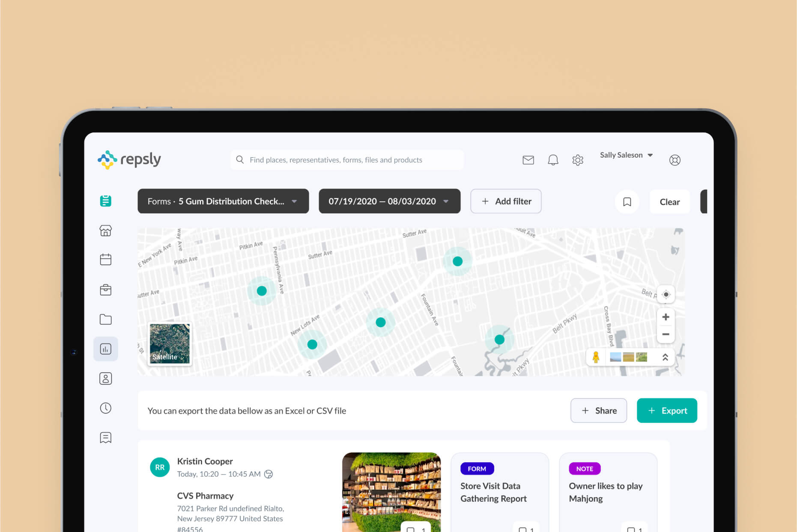The height and width of the screenshot is (532, 797).
Task: Open the mail envelope icon in header
Action: pyautogui.click(x=528, y=160)
